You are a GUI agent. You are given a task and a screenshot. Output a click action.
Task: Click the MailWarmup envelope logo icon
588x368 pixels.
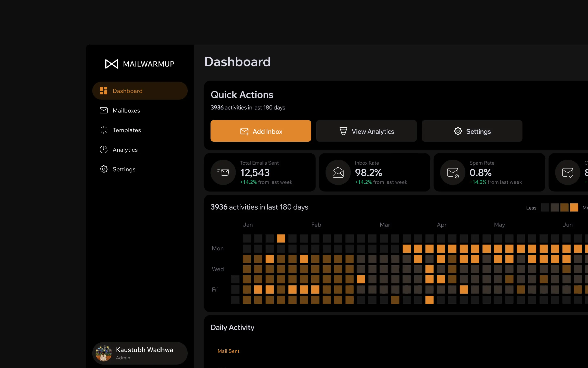[x=111, y=64]
